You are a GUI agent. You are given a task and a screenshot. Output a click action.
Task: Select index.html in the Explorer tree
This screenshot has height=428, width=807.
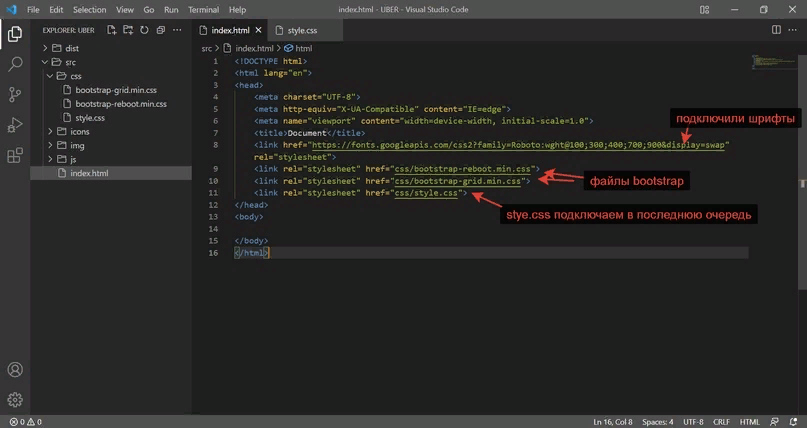(x=111, y=173)
